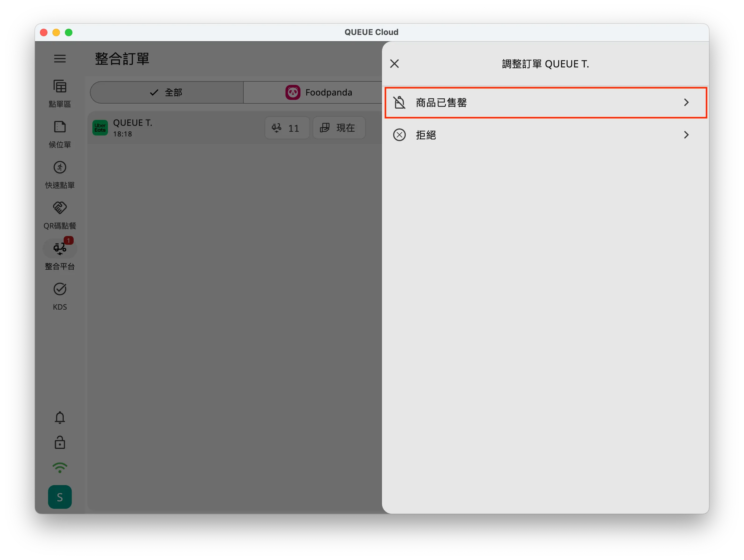
Task: Check the Wi-Fi connection status icon
Action: (x=60, y=468)
